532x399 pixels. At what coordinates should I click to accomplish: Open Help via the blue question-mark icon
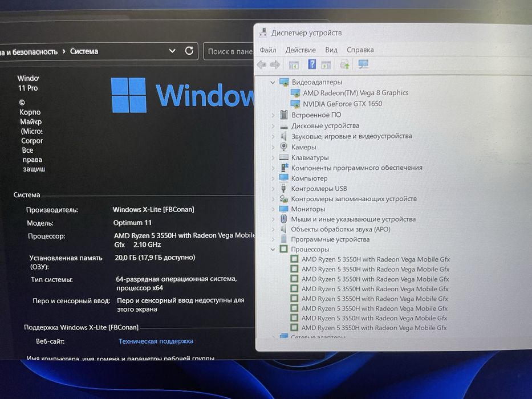pos(312,64)
